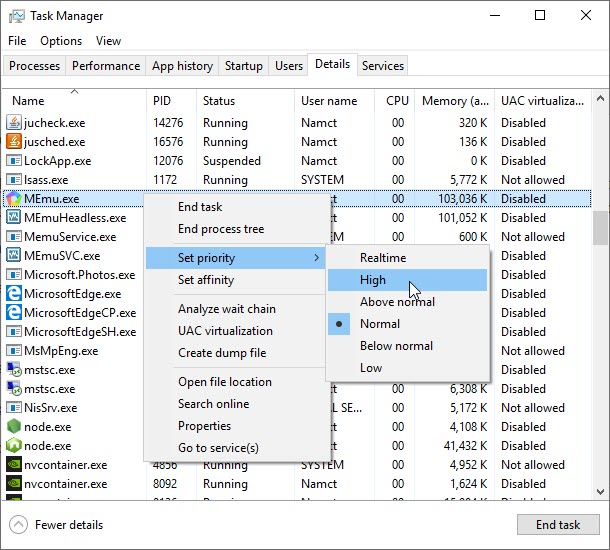Click Fewer details link
This screenshot has height=550, width=610.
(x=69, y=525)
